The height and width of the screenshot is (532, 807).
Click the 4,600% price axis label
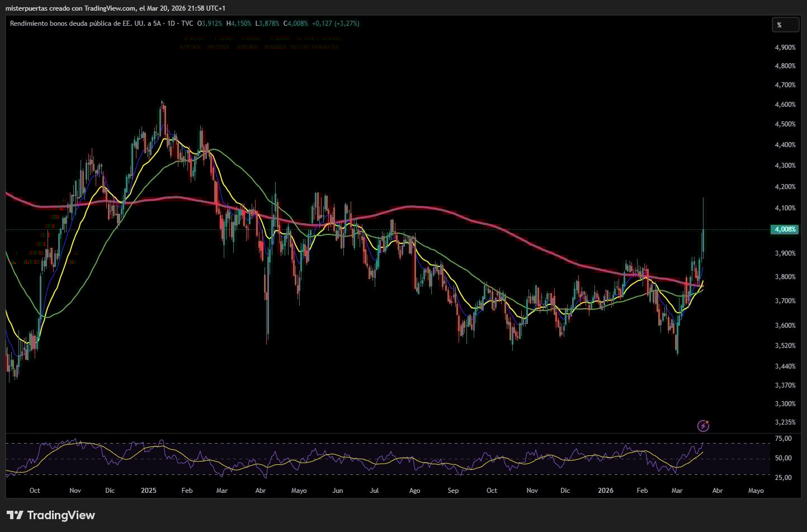point(785,105)
